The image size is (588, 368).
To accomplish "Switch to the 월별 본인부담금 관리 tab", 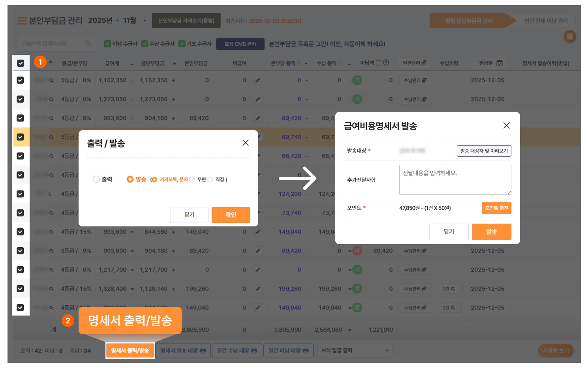I will pos(469,21).
